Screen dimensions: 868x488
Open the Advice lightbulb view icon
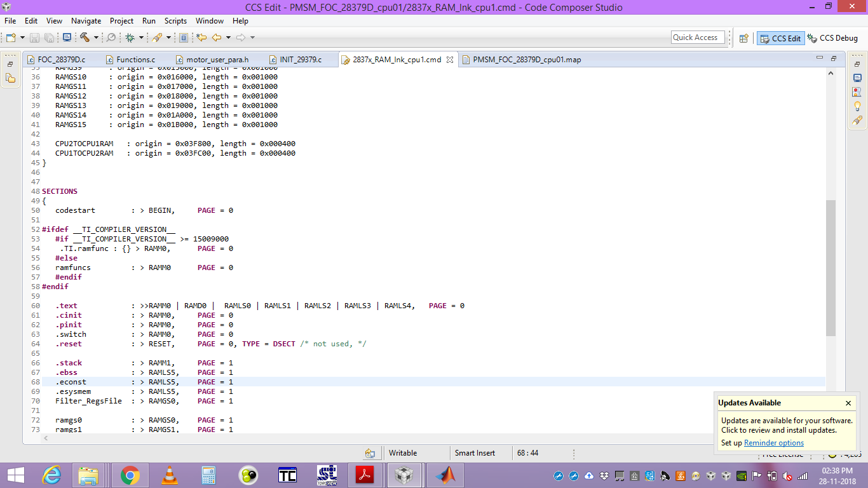pyautogui.click(x=857, y=106)
